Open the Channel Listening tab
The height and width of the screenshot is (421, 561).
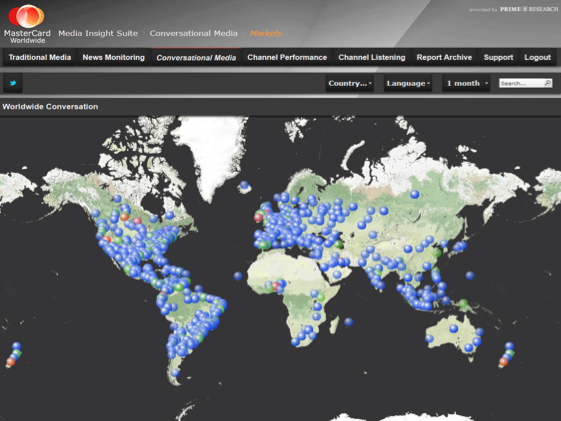click(x=372, y=57)
